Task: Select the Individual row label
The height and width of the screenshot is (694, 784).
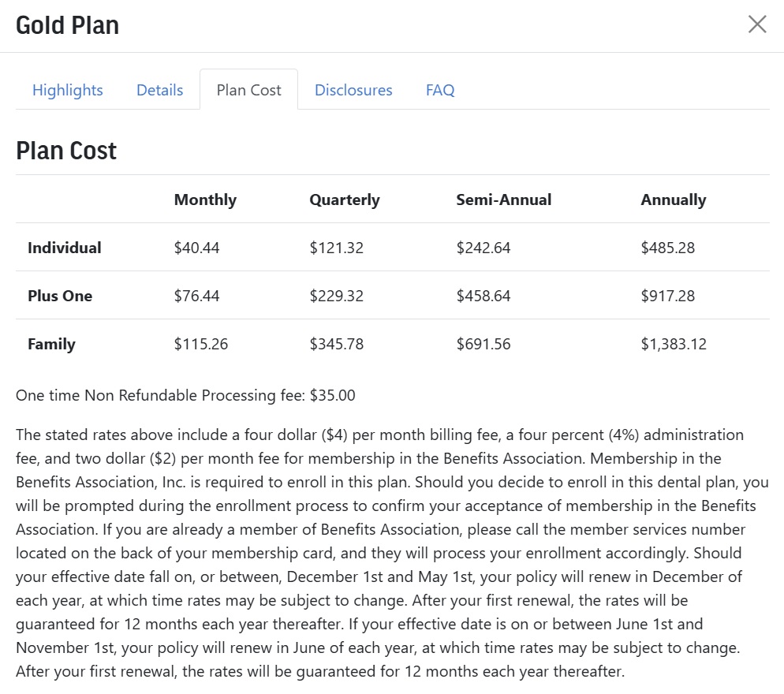Action: (65, 248)
